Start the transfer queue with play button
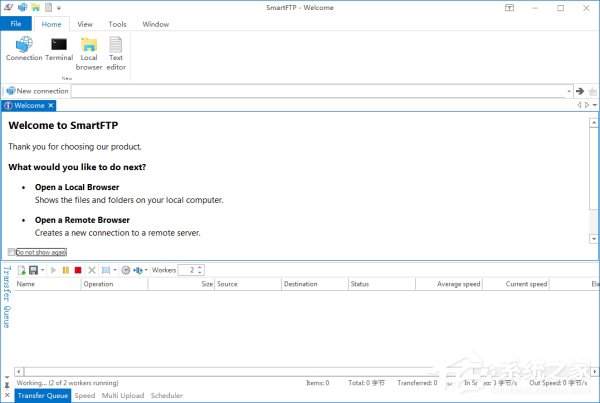The height and width of the screenshot is (403, 600). 53,270
